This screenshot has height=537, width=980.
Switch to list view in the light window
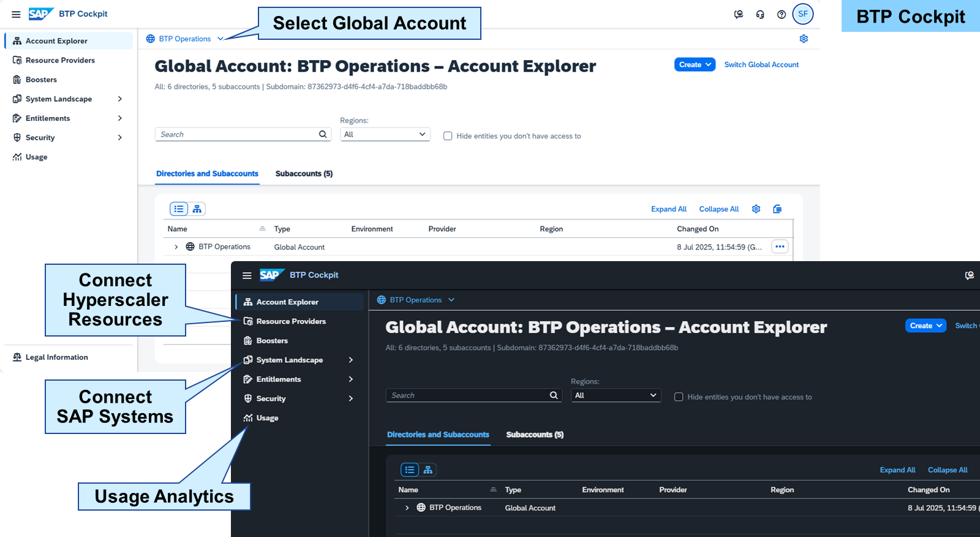[179, 209]
